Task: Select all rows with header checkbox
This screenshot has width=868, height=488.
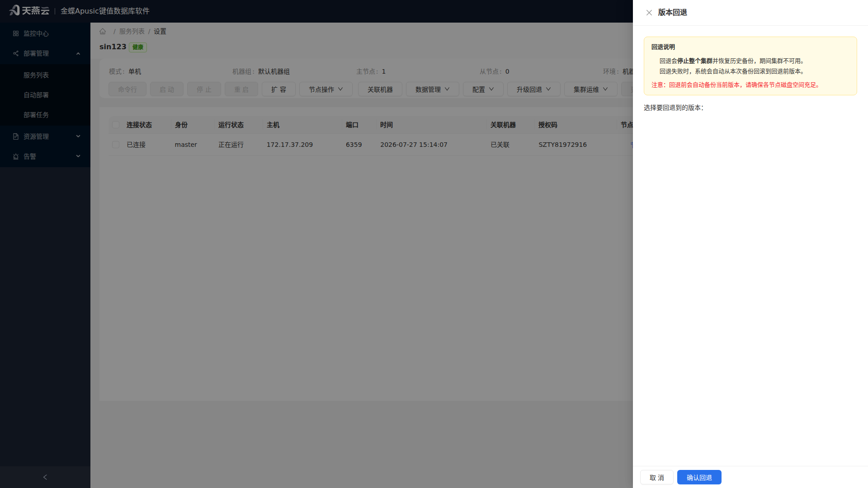Action: coord(116,125)
